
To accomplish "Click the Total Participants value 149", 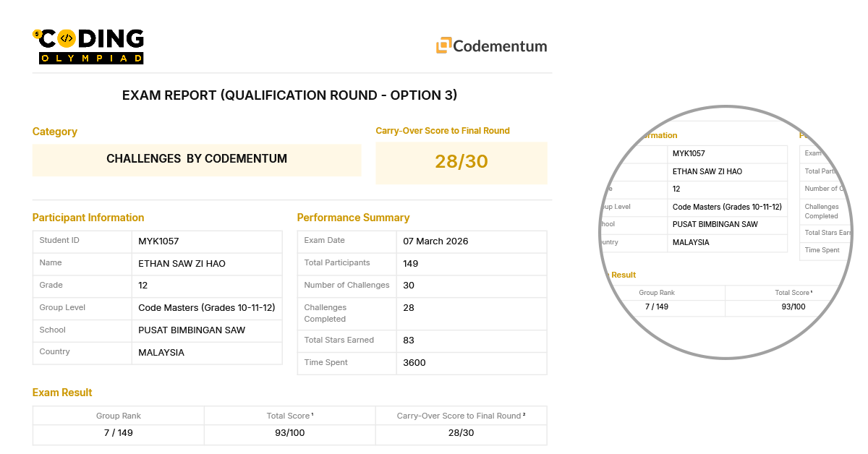I will coord(411,264).
